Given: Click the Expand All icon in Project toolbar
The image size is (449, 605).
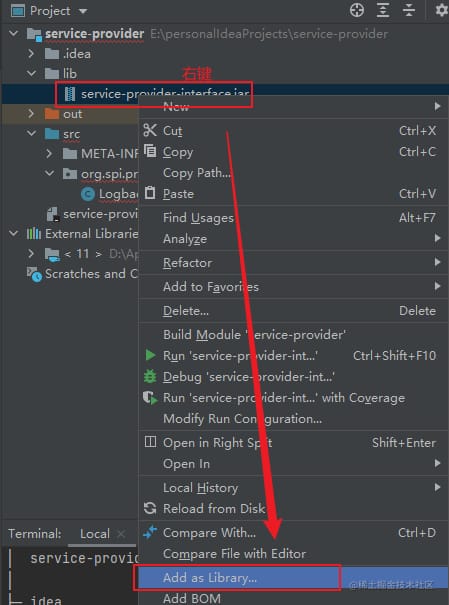Looking at the screenshot, I should coord(383,10).
